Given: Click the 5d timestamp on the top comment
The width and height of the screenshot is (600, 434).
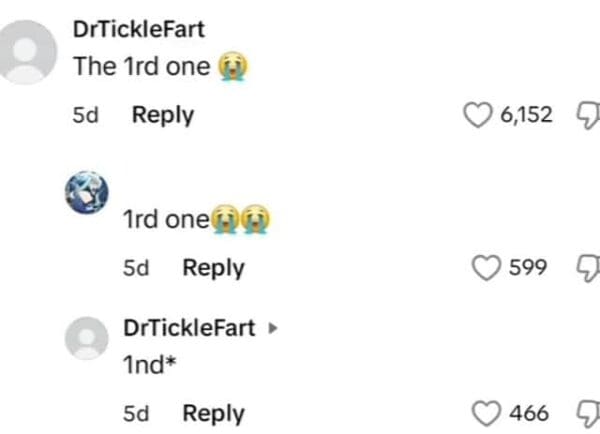Looking at the screenshot, I should coord(85,115).
